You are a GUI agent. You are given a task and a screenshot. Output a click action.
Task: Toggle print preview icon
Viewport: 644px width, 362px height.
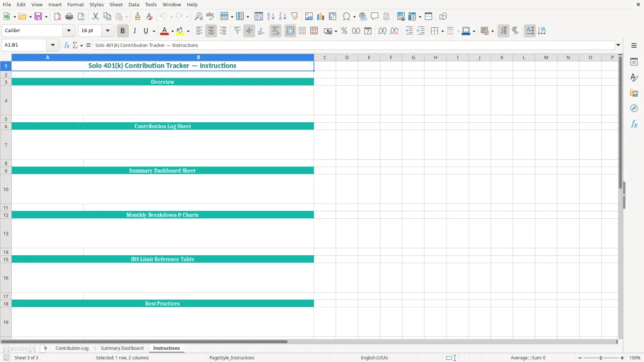click(x=81, y=17)
